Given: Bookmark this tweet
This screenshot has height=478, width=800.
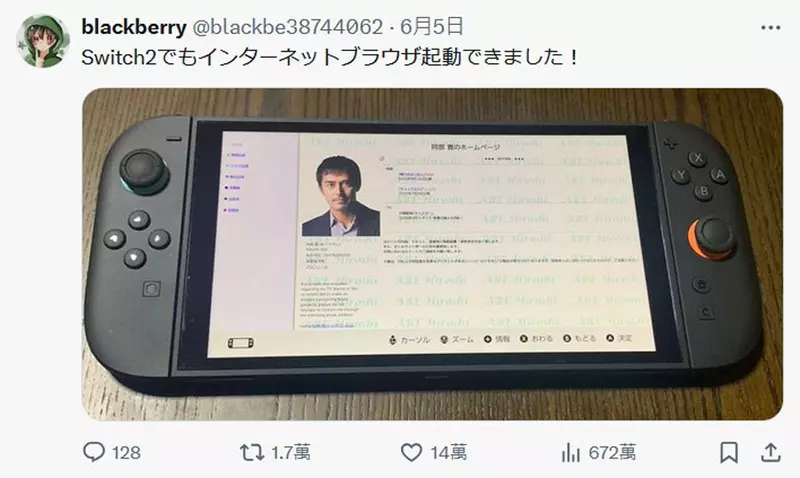Looking at the screenshot, I should pyautogui.click(x=729, y=452).
